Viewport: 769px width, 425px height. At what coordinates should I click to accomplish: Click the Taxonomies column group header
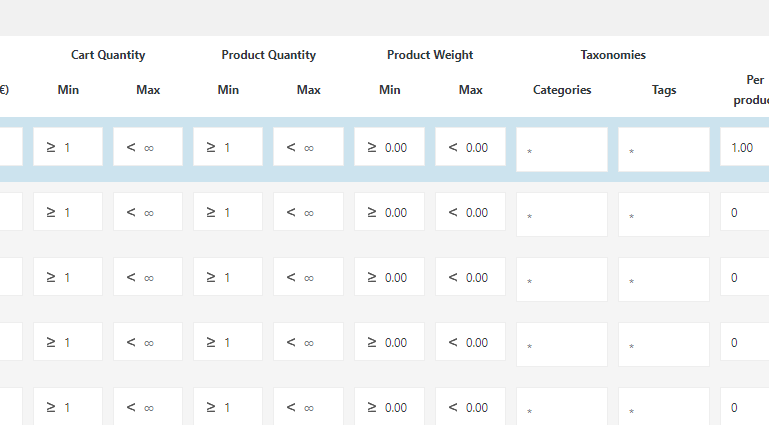pyautogui.click(x=613, y=55)
